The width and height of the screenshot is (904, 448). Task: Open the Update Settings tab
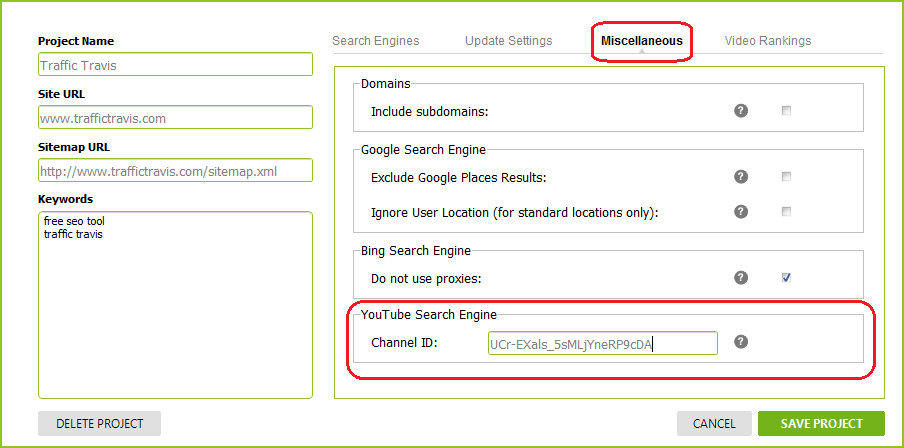point(508,41)
